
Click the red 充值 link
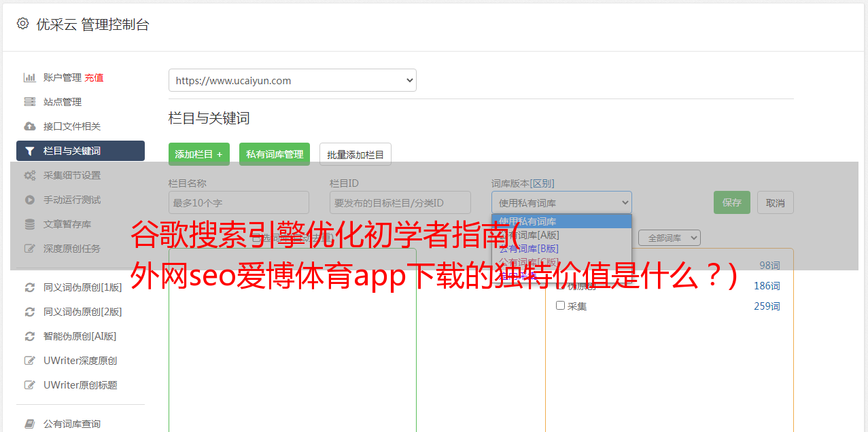click(x=94, y=77)
